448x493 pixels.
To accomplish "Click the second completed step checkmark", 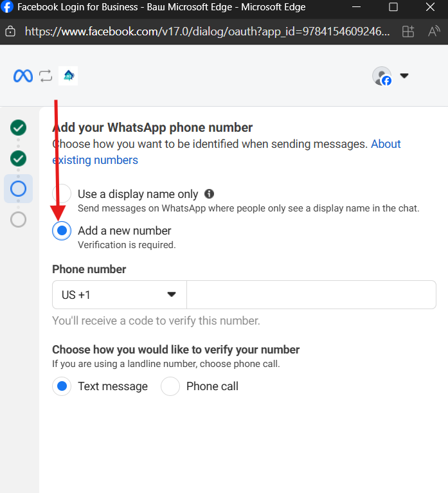I will tap(19, 158).
